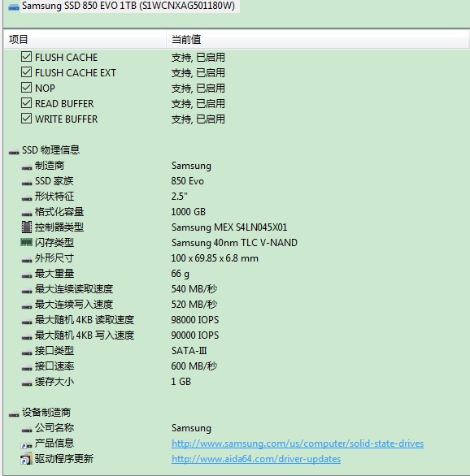Click the 最大随机 4KB 读取速度 row icon
The height and width of the screenshot is (476, 470).
pyautogui.click(x=27, y=322)
